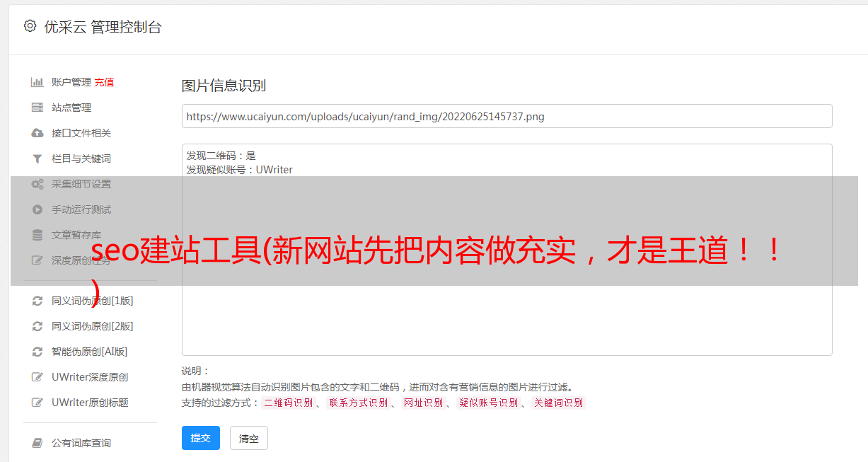Click the 疑似账号识别 tag

(x=488, y=403)
